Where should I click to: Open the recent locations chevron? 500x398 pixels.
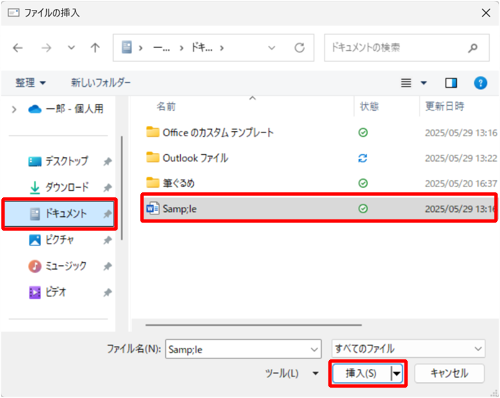[71, 48]
